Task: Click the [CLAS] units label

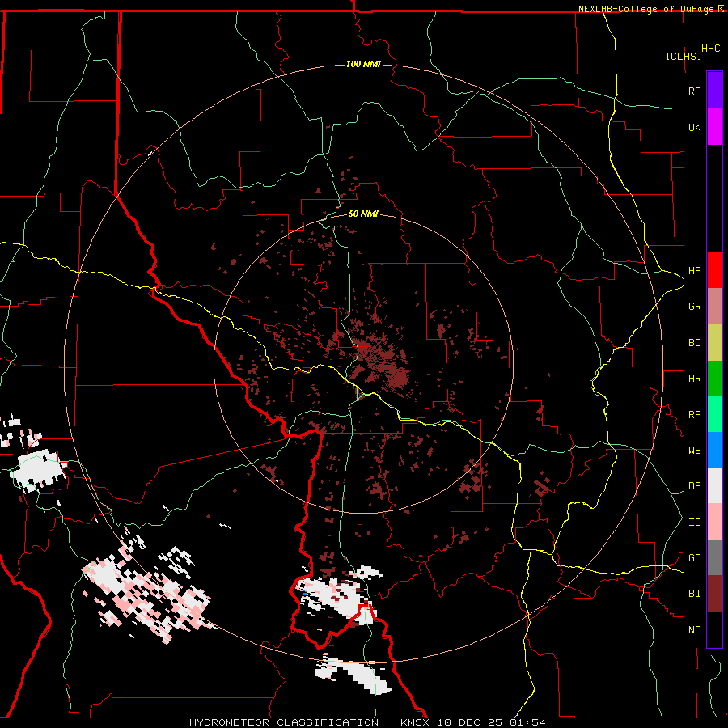Action: [x=684, y=56]
